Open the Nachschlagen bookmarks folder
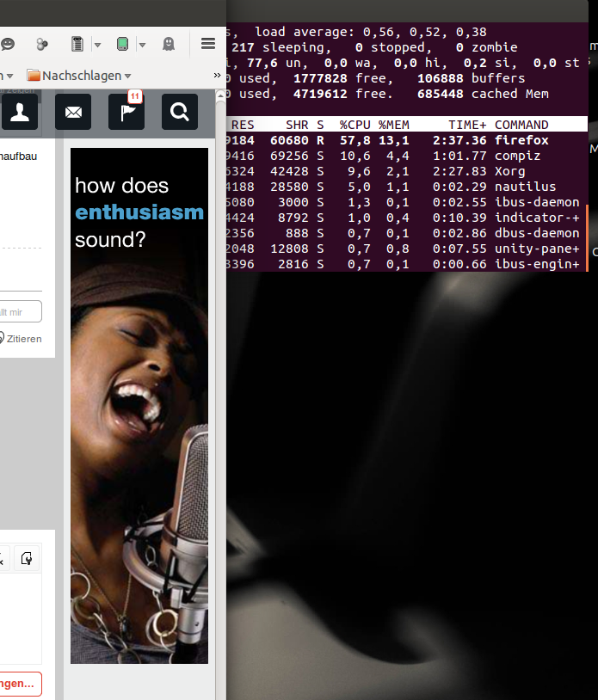This screenshot has height=700, width=598. (x=78, y=76)
